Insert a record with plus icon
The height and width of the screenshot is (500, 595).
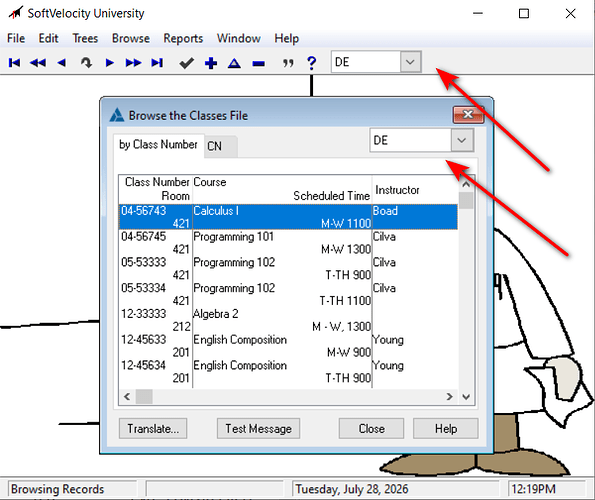211,63
